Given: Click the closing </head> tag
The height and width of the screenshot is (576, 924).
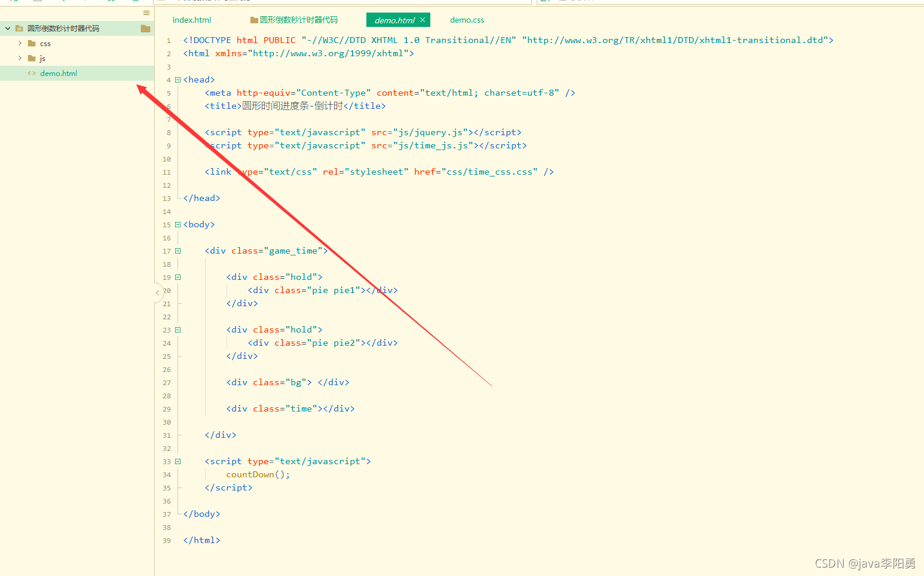Looking at the screenshot, I should (201, 198).
